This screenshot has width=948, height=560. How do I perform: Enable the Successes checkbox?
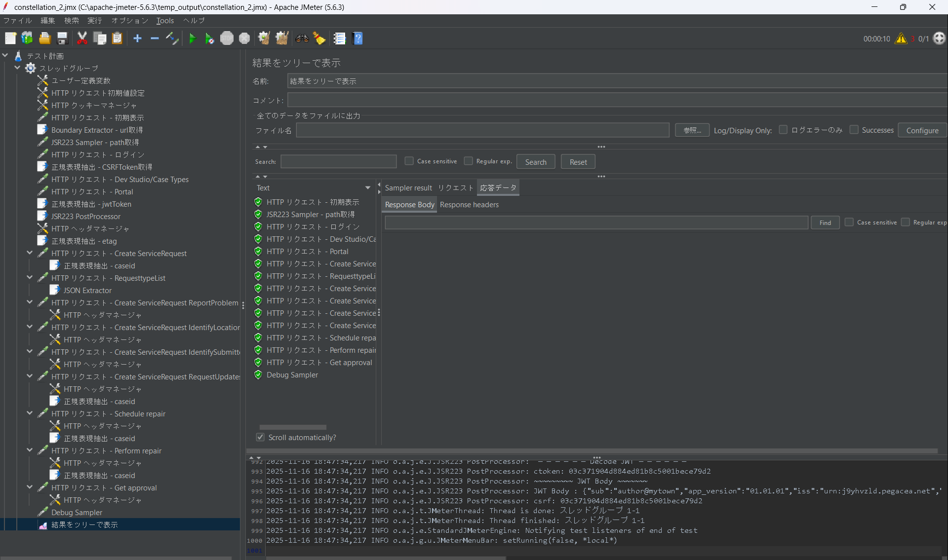pos(854,130)
